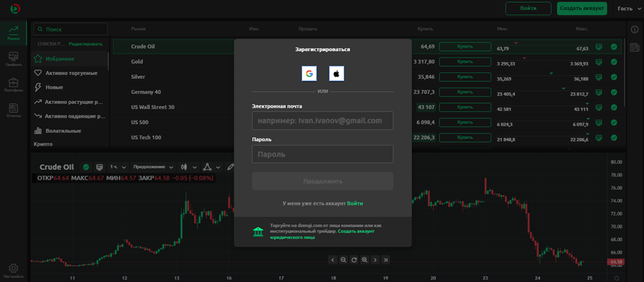Image resolution: width=644 pixels, height=282 pixels.
Task: Open the news icon in the right panel
Action: click(633, 47)
